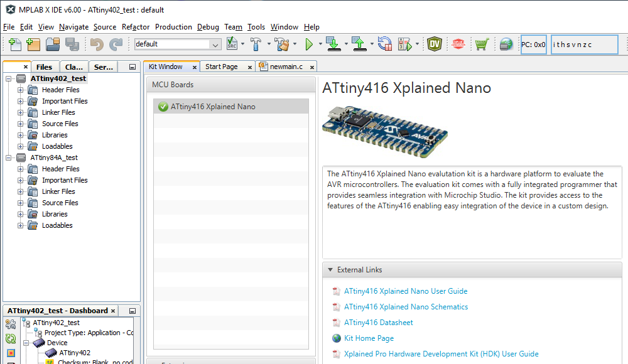Open ATtiny416 Xplained Nano User Guide link
This screenshot has width=628, height=364.
405,291
